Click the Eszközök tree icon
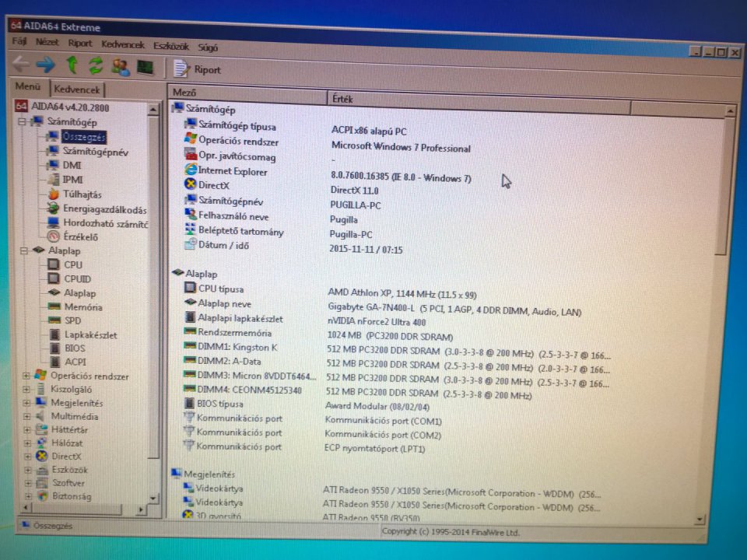Screen dimensions: 747x560 coord(42,470)
